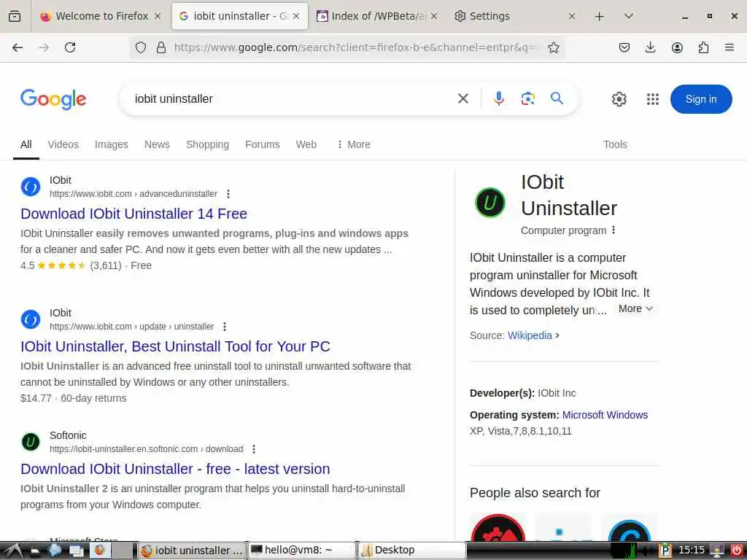Viewport: 747px width, 560px height.
Task: Open more options beside Computer program
Action: (x=614, y=230)
